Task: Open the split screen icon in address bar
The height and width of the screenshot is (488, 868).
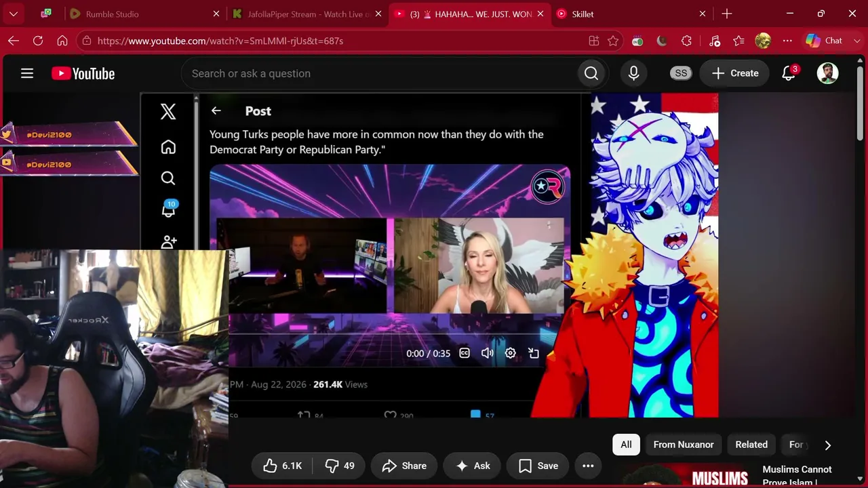Action: tap(594, 41)
